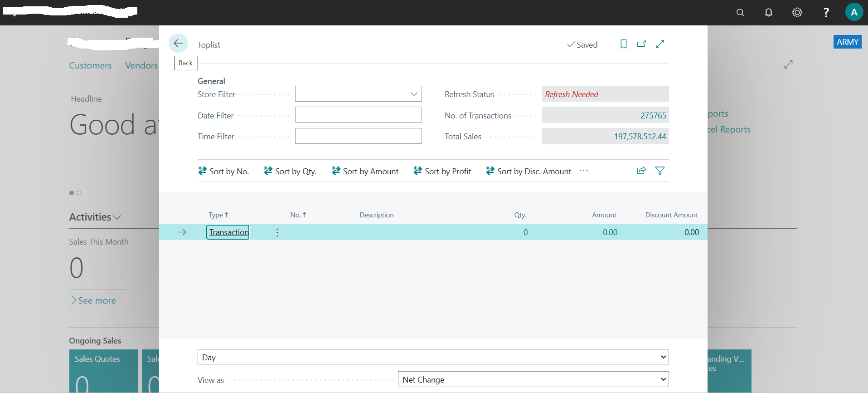Click the Back arrow on Toplist page

(178, 44)
